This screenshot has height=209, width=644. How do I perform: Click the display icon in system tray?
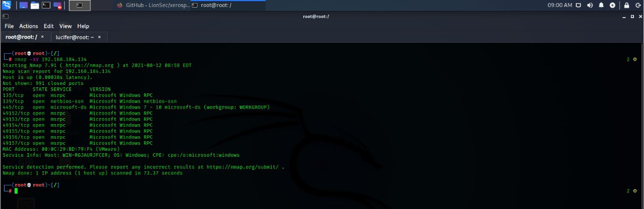click(579, 6)
